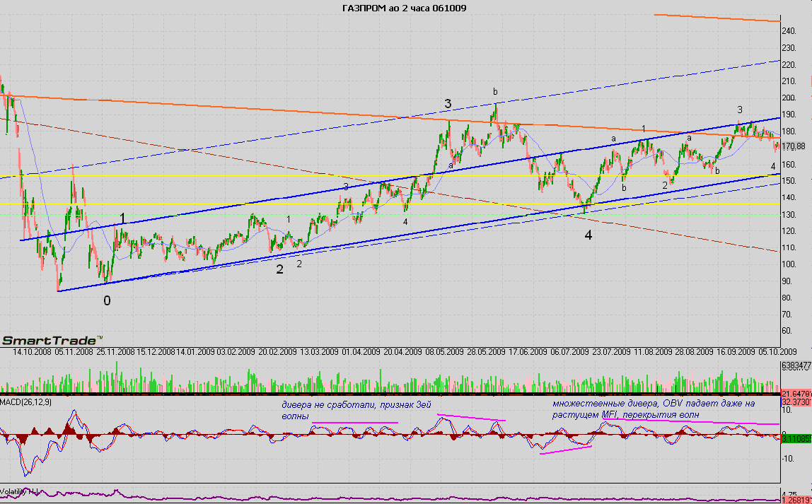Image resolution: width=812 pixels, height=504 pixels.
Task: Select the green MACD value 3.11085 tag
Action: pos(796,439)
